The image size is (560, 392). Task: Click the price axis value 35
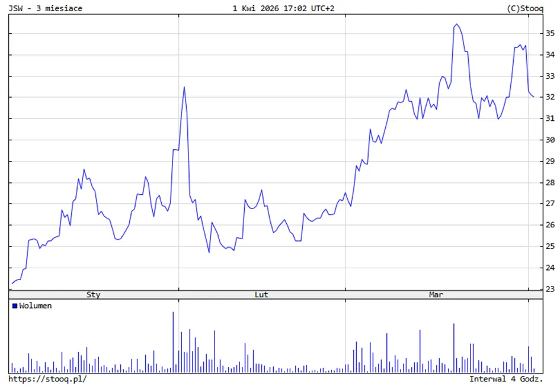(x=550, y=34)
